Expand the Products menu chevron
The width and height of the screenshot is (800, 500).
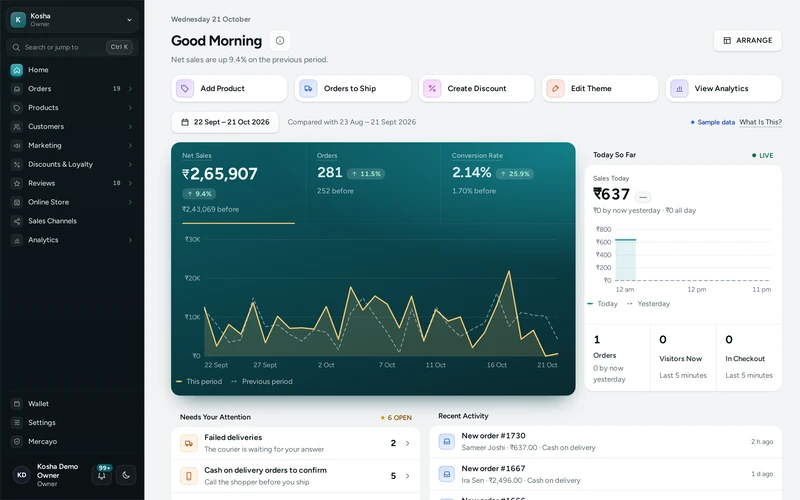pos(130,108)
